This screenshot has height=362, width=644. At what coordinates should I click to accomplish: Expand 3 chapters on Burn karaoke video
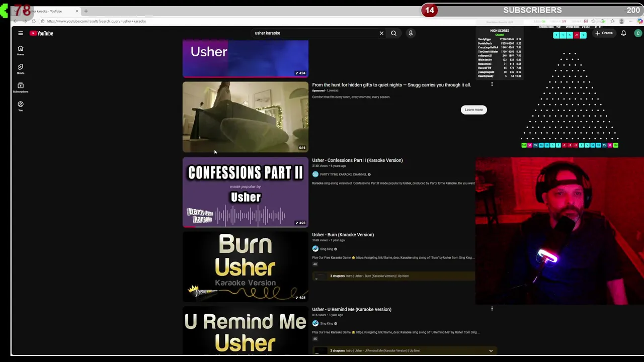[x=393, y=276]
